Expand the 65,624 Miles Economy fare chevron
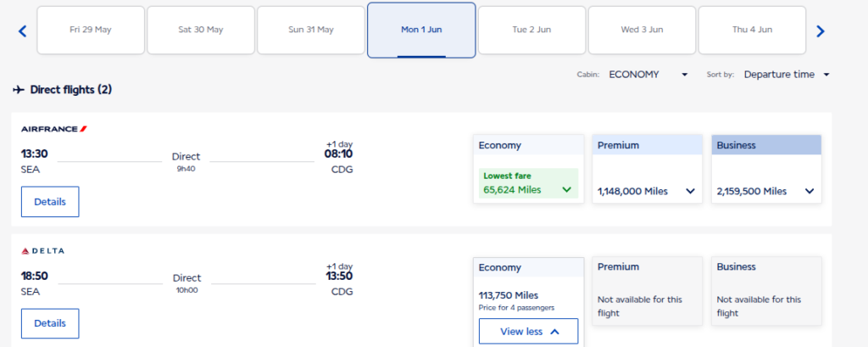Image resolution: width=868 pixels, height=347 pixels. coord(566,190)
